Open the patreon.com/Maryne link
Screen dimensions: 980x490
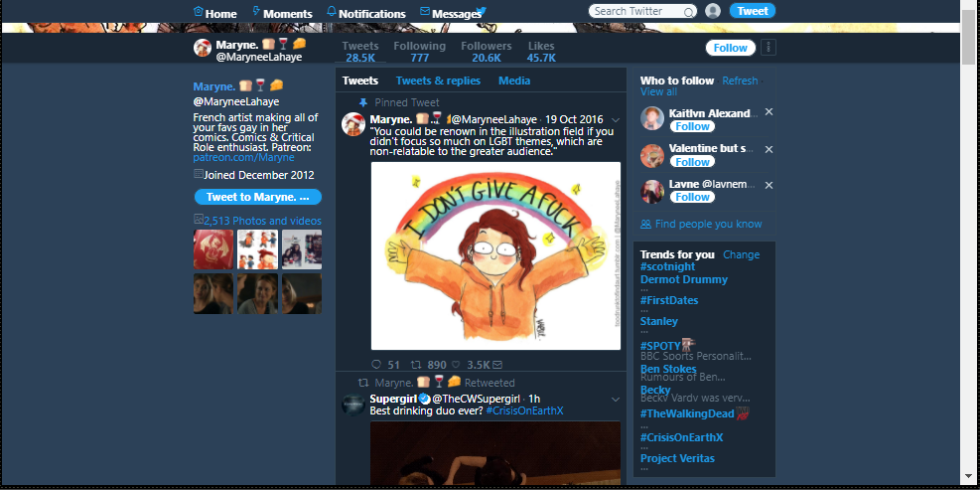tap(243, 157)
